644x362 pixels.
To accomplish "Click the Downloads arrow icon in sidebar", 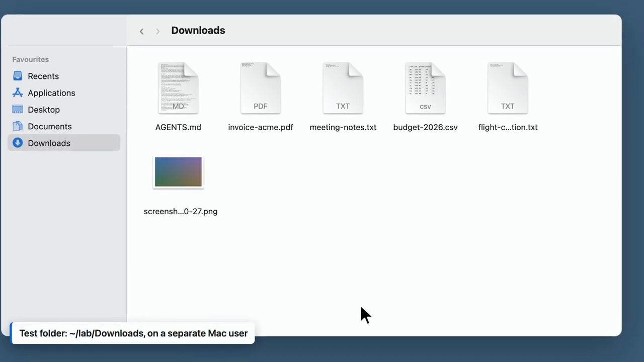I will click(18, 143).
